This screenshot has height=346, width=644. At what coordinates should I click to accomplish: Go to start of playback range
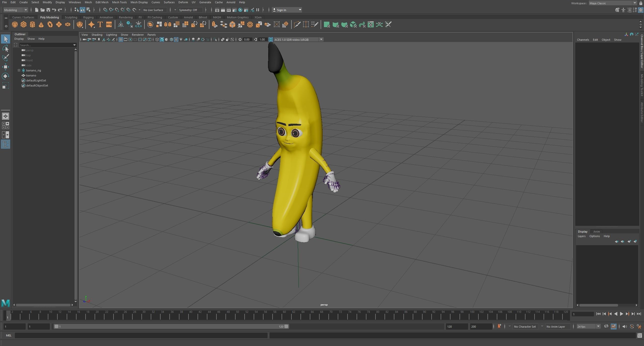pyautogui.click(x=598, y=314)
